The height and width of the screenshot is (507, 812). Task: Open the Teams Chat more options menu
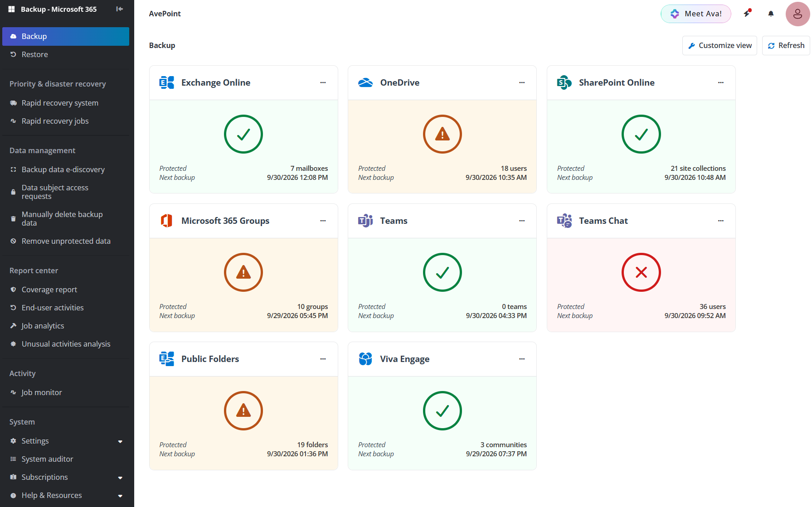pos(721,221)
